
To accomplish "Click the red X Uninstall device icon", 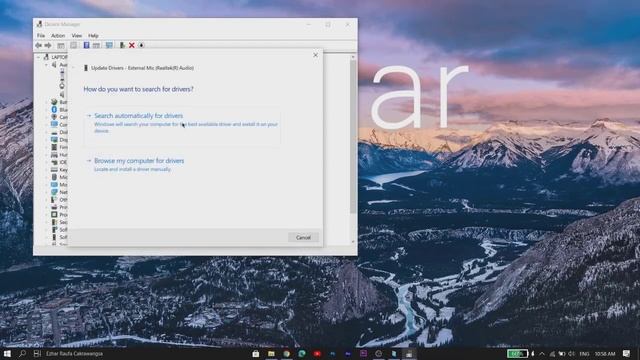I will coord(132,45).
